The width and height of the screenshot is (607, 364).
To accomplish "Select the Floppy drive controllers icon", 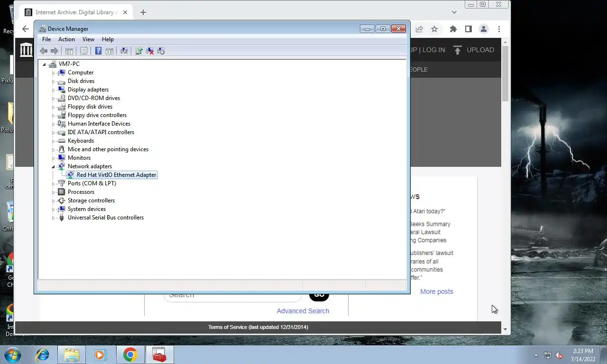I will pos(61,115).
